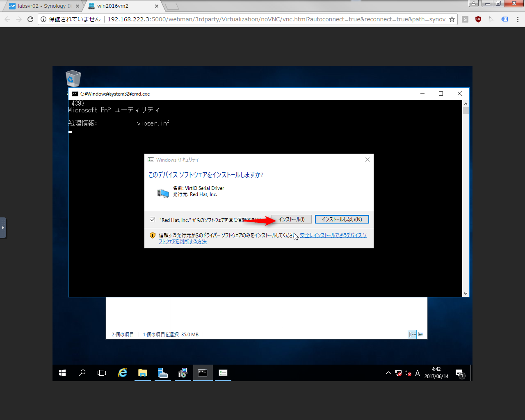Click the warning shield icon in dialog

(x=153, y=235)
